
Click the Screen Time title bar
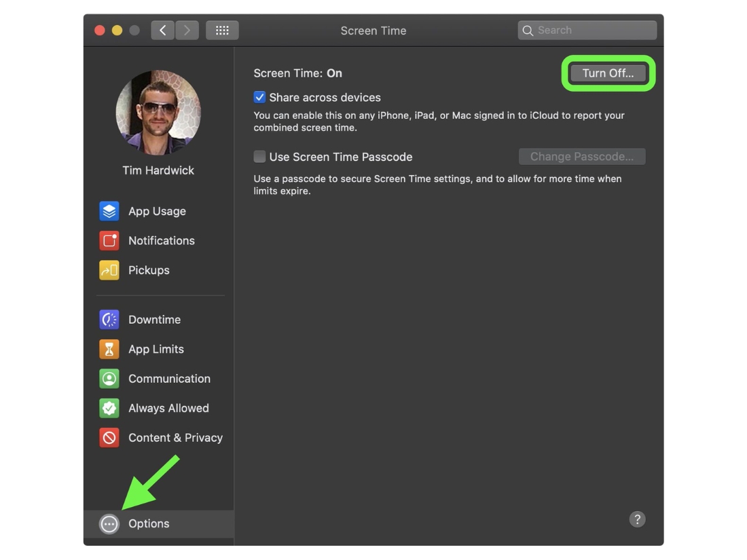(x=373, y=31)
